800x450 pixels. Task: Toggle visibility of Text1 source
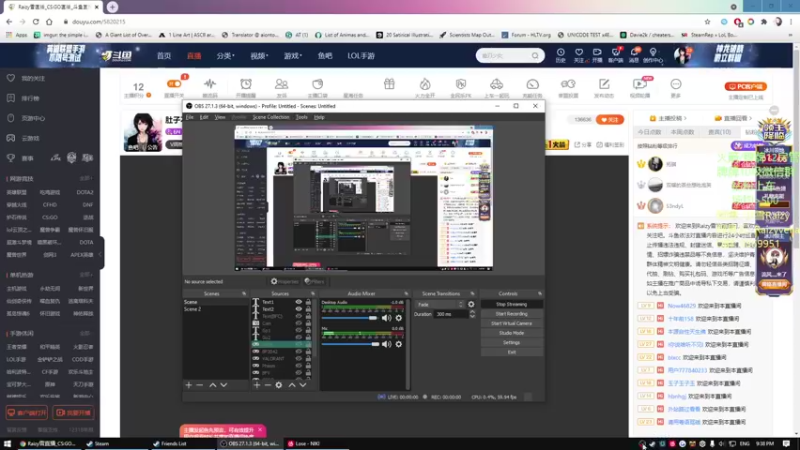tap(298, 302)
